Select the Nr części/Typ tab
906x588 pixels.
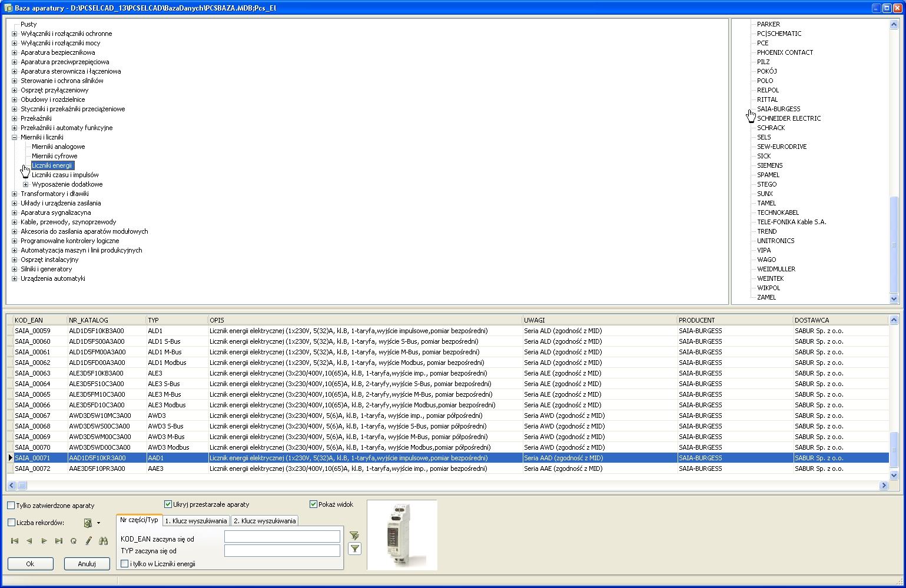139,520
